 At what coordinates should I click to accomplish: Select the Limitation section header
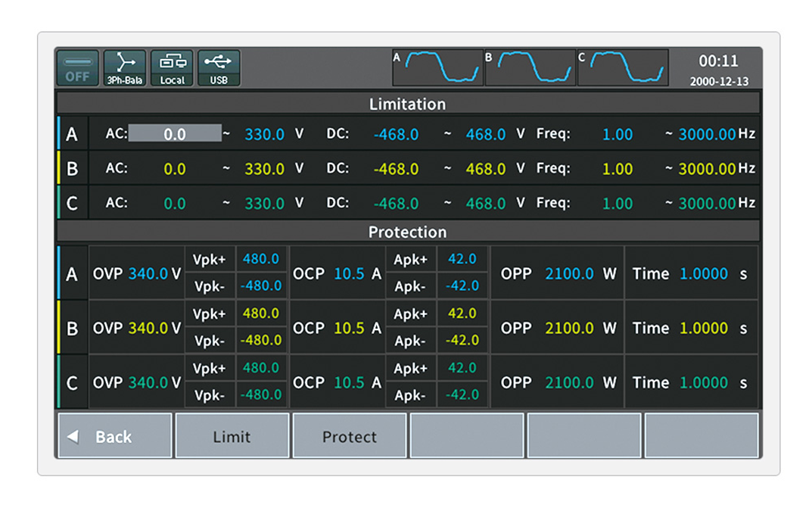(408, 104)
